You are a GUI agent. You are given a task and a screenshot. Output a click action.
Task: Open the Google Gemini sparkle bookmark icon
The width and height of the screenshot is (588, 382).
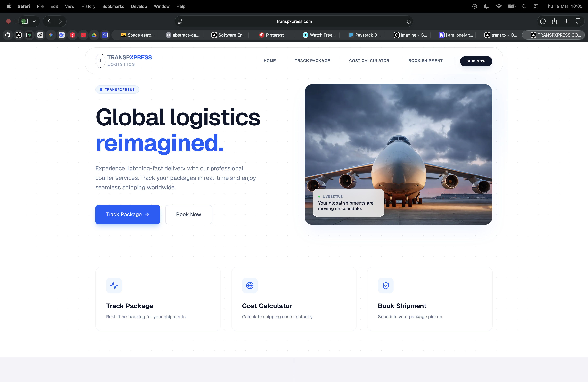(51, 35)
